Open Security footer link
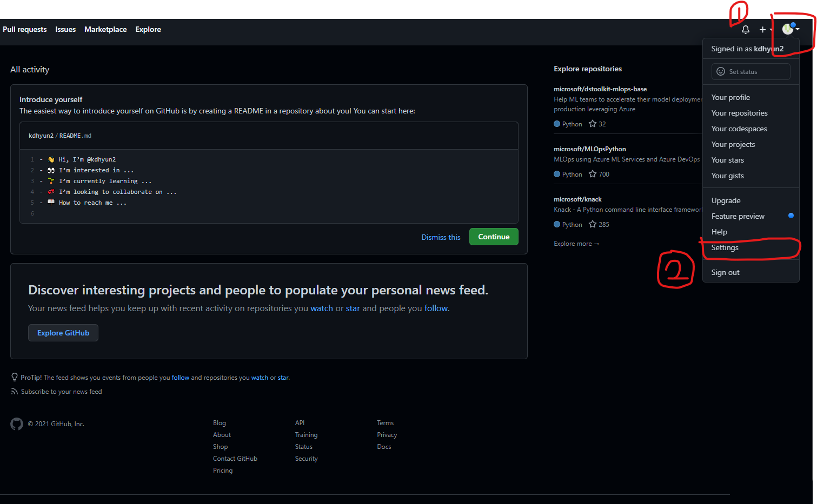The width and height of the screenshot is (817, 504). click(307, 459)
